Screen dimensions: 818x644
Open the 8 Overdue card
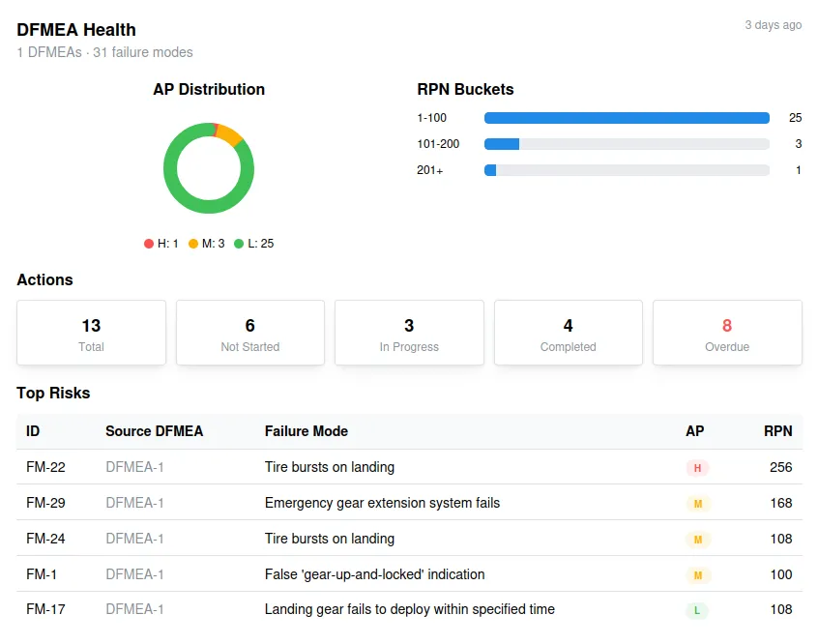pos(727,333)
